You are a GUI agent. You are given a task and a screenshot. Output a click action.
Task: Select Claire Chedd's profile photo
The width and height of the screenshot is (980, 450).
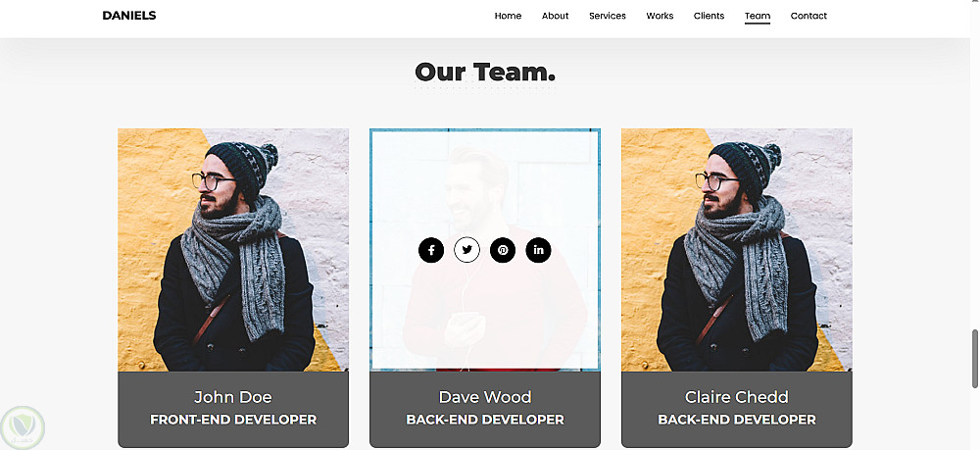click(736, 250)
